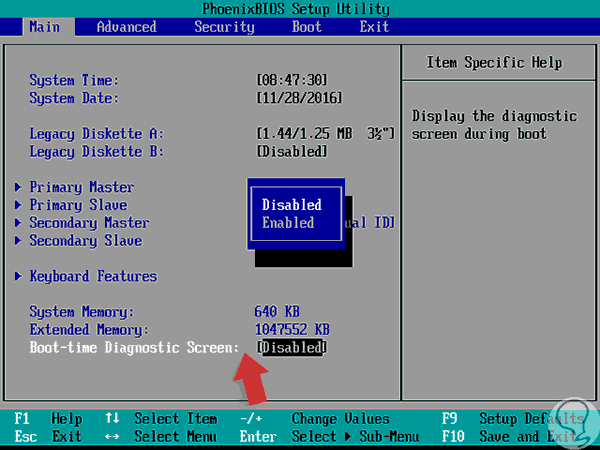Click F9 Setup Defaults
The height and width of the screenshot is (450, 600).
pos(513,419)
